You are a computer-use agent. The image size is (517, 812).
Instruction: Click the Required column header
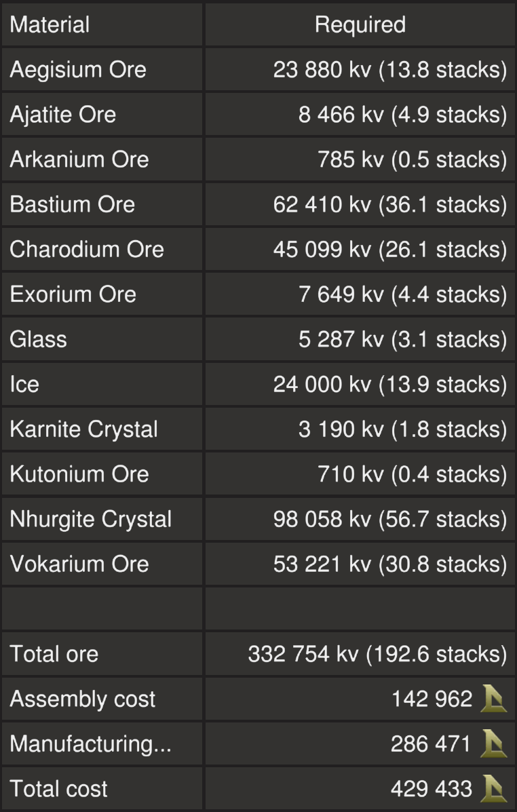[x=360, y=25]
